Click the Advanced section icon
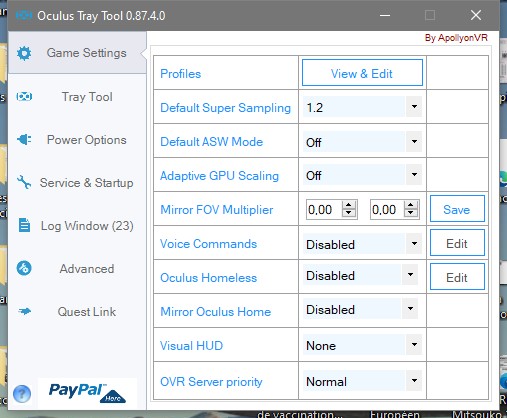 (x=24, y=268)
